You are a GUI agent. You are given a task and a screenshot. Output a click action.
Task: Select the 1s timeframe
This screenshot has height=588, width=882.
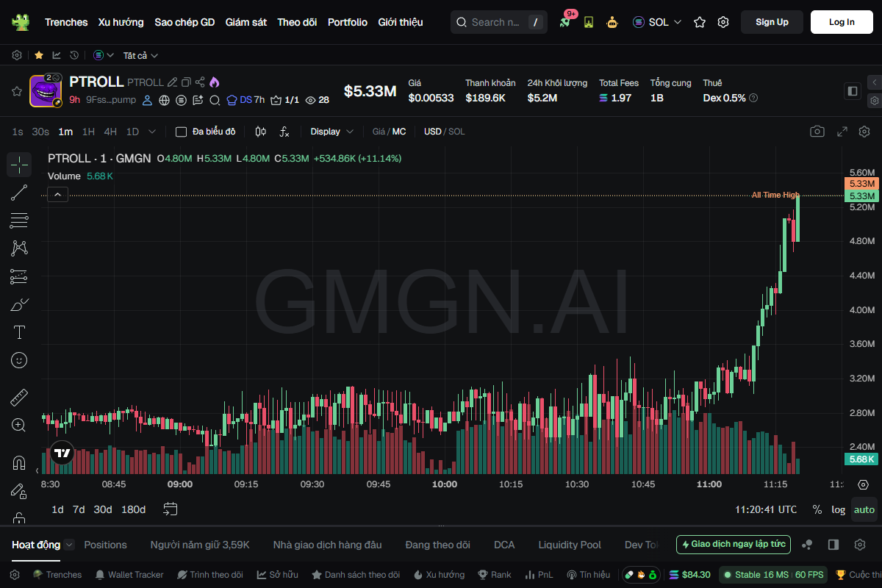(x=18, y=132)
